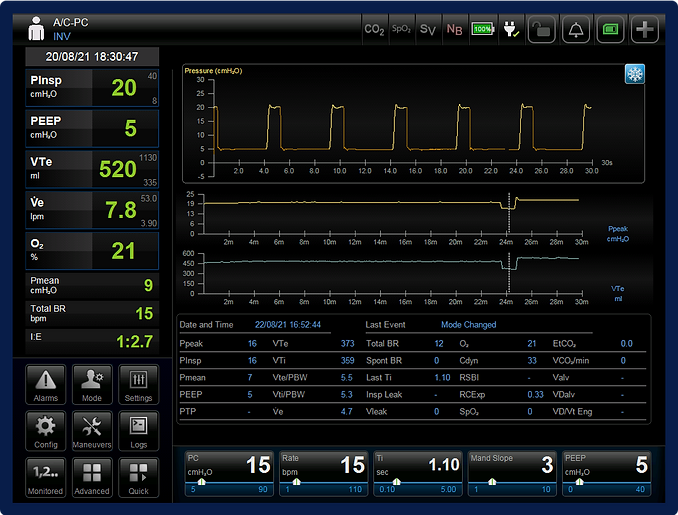Open the alarm bell button
678x515 pixels.
(x=576, y=29)
